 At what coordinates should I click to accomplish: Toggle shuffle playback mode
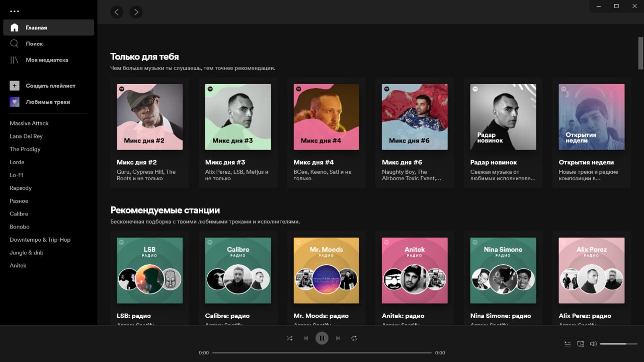coord(289,338)
